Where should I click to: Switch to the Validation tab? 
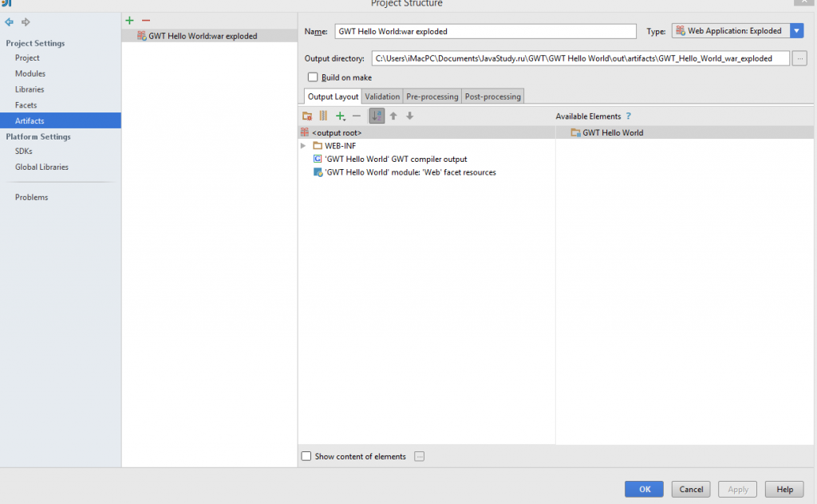click(381, 96)
